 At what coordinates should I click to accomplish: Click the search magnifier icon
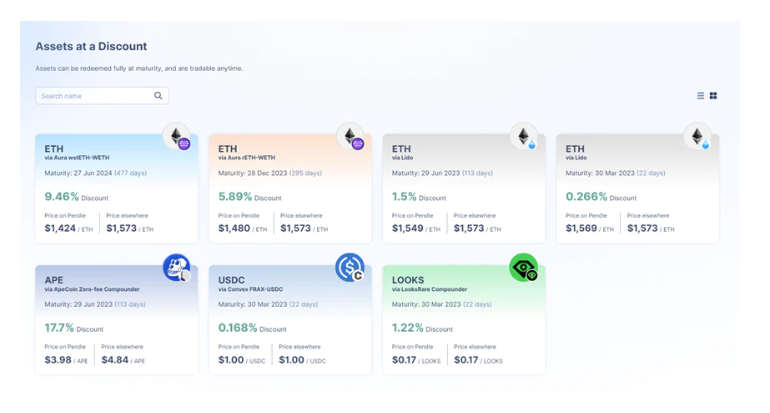[x=158, y=96]
